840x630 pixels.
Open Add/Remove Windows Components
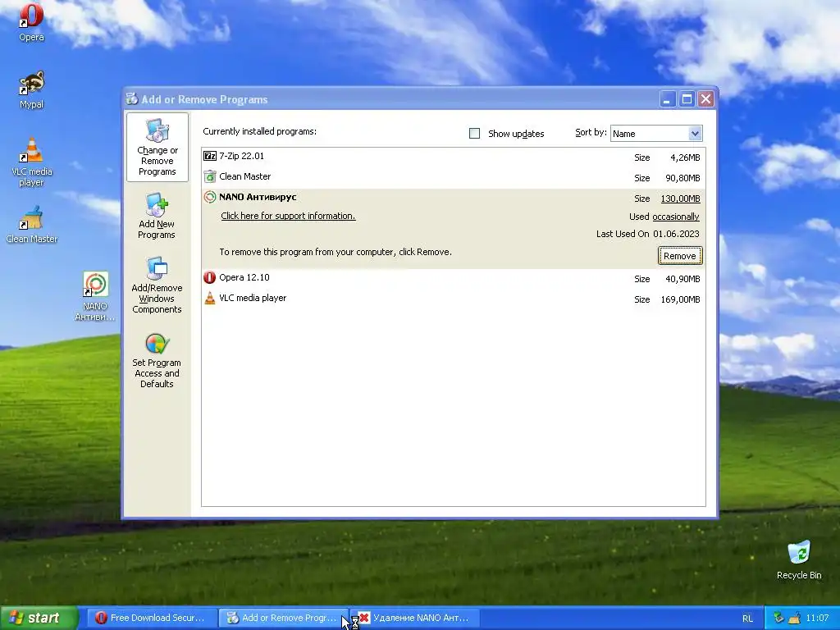point(157,285)
